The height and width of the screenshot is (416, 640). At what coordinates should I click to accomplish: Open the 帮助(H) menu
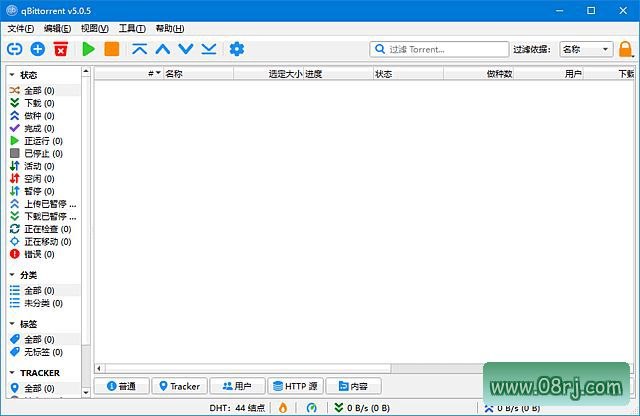pos(170,28)
